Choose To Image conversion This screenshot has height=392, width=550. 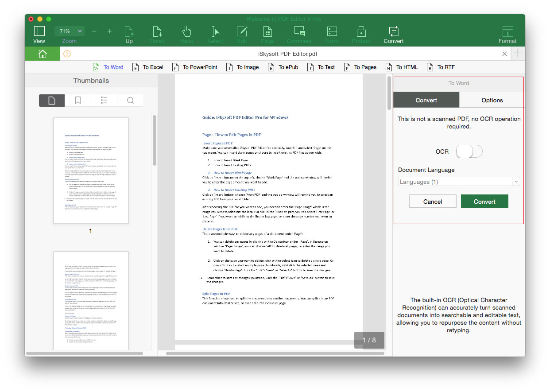(243, 67)
